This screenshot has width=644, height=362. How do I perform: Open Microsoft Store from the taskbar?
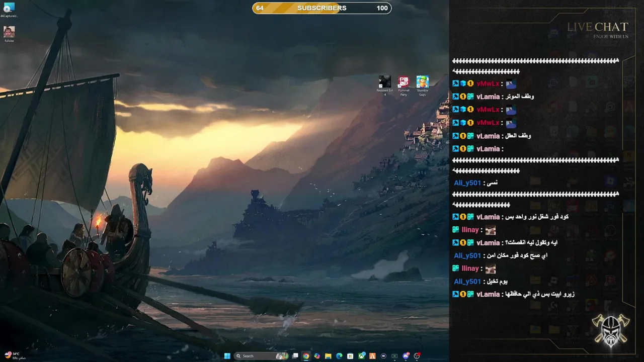tap(350, 356)
